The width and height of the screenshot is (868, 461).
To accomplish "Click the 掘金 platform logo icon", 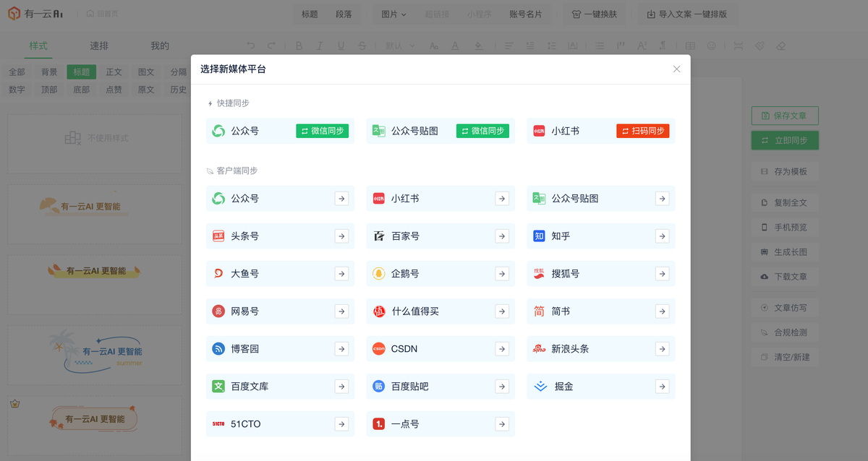I will pos(540,387).
